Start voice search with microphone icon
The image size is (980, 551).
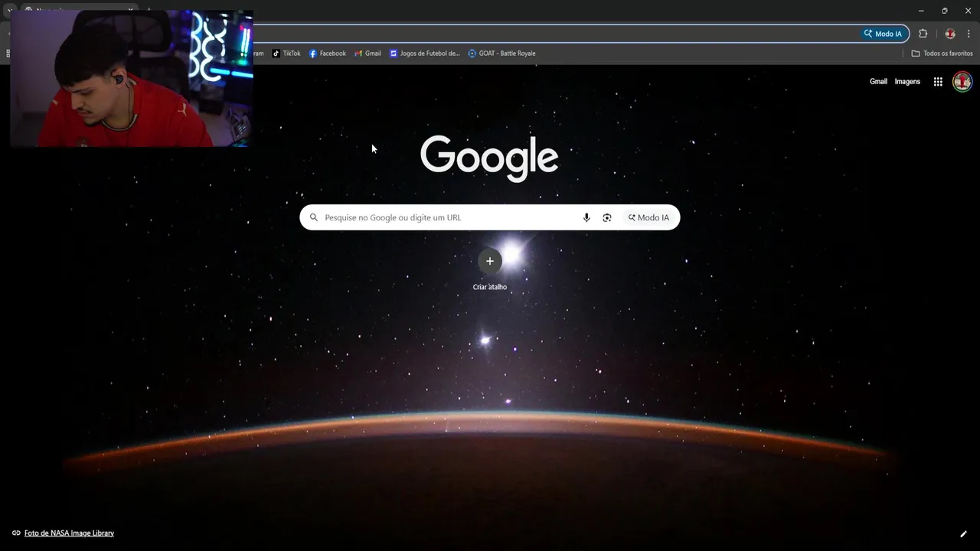coord(586,217)
